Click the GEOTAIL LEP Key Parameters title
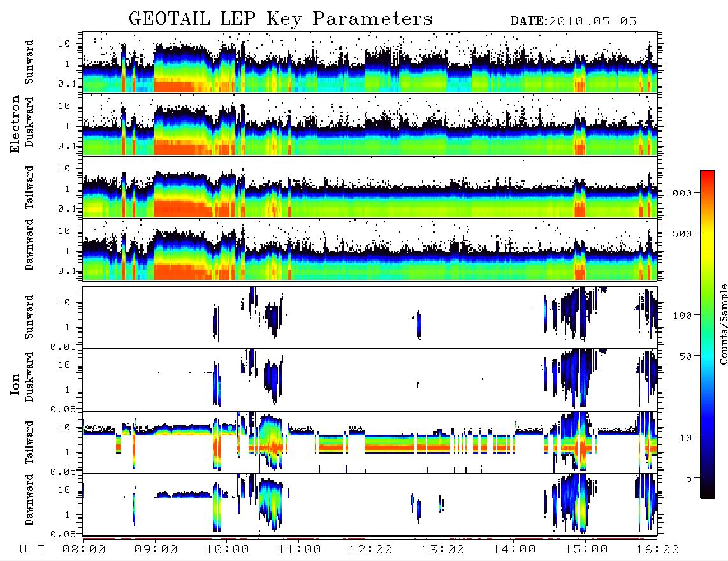Viewport: 728px width, 561px height. 280,19
